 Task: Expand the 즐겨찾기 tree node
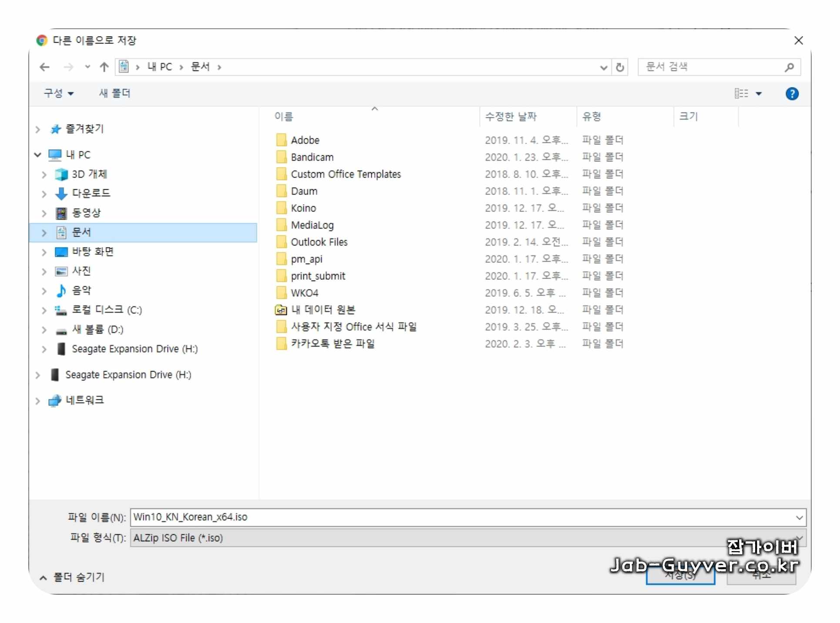[38, 129]
